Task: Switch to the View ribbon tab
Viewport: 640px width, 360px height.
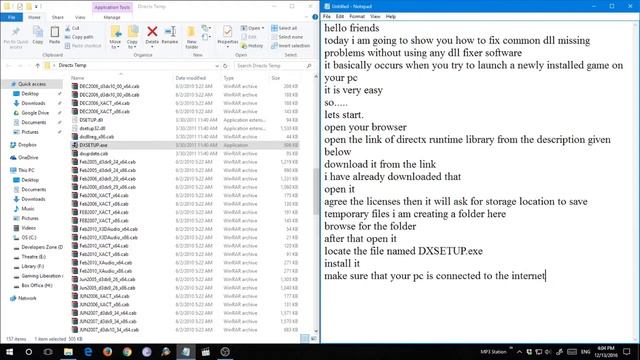Action: coord(80,17)
